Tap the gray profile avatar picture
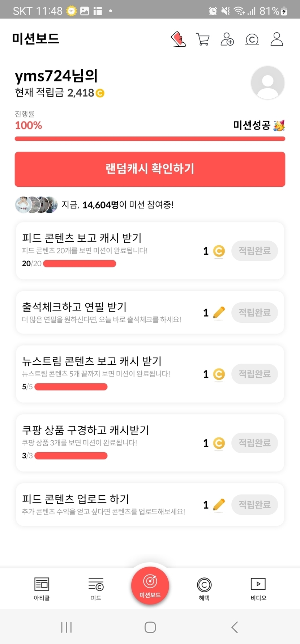Image resolution: width=300 pixels, height=644 pixels. click(x=267, y=83)
